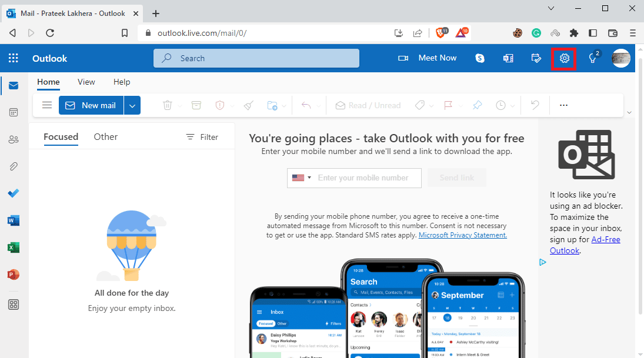This screenshot has width=644, height=358.
Task: Switch to the Other inbox tab
Action: [105, 137]
